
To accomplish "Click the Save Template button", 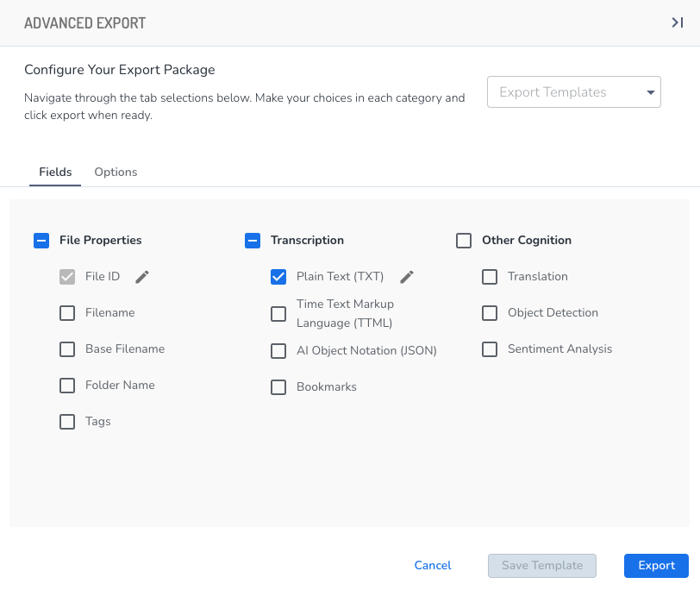I will pyautogui.click(x=541, y=565).
